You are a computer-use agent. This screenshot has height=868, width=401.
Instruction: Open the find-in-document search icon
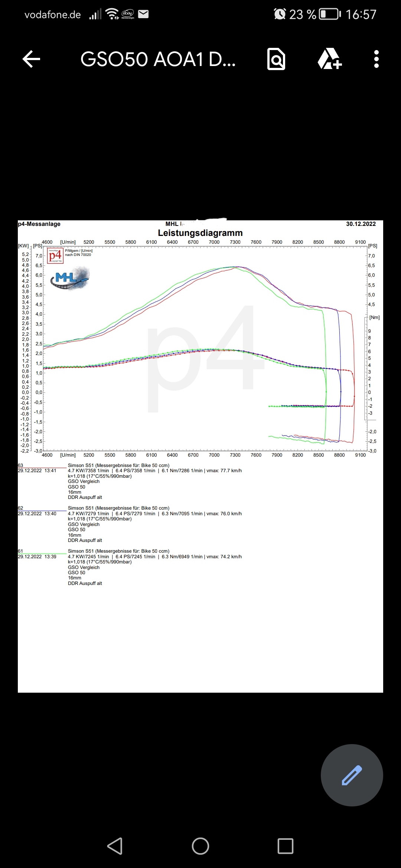276,59
